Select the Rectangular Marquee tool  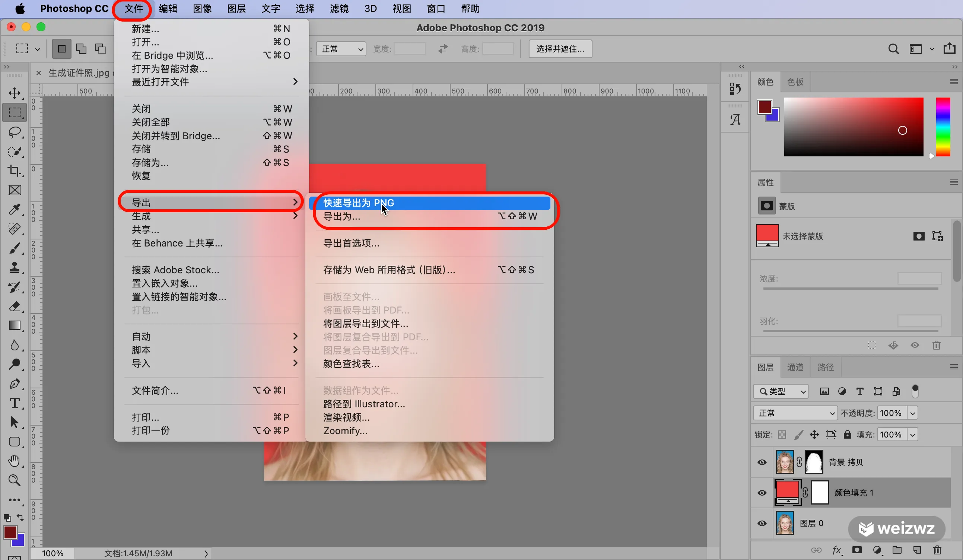15,113
